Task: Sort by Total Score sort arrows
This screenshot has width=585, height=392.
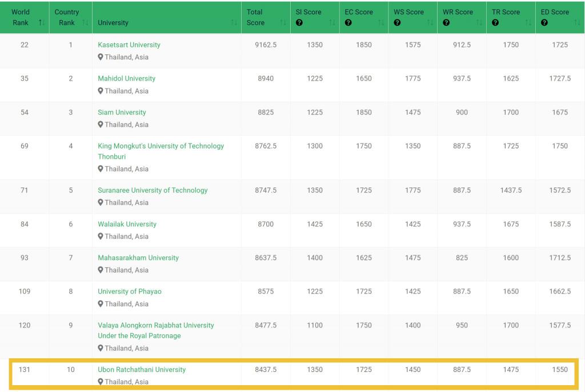Action: coord(283,23)
